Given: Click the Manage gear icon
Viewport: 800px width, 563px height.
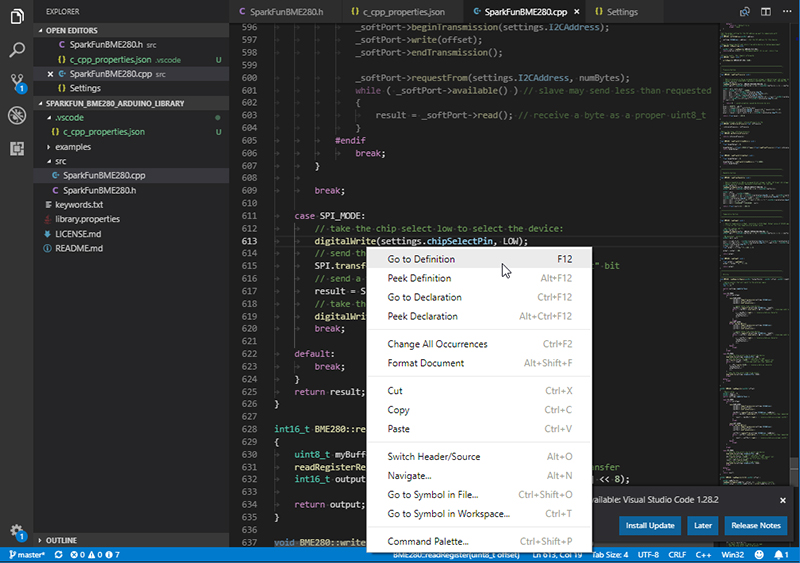Looking at the screenshot, I should click(x=16, y=532).
